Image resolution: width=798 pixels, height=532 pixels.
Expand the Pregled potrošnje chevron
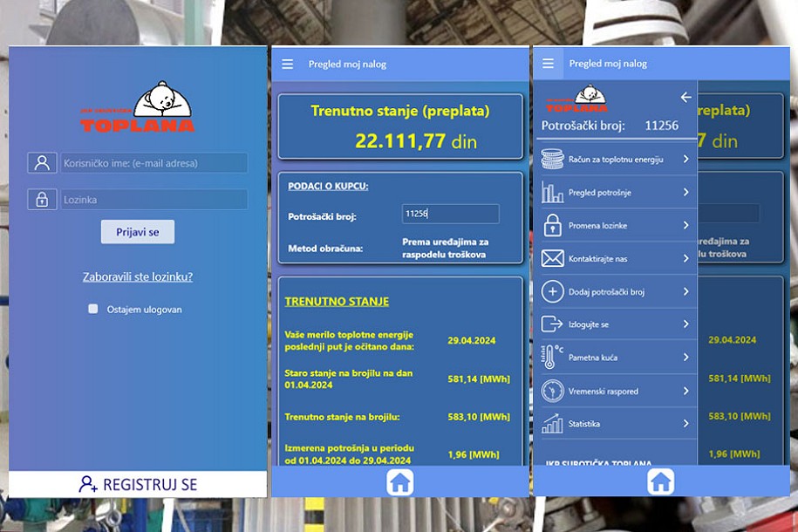pyautogui.click(x=686, y=192)
